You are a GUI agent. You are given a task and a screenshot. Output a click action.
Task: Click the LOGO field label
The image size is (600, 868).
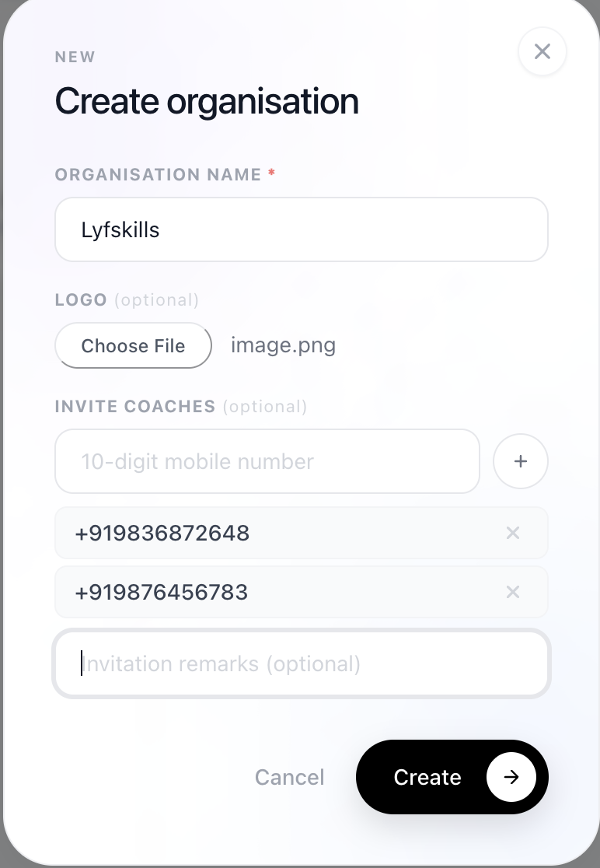click(81, 299)
